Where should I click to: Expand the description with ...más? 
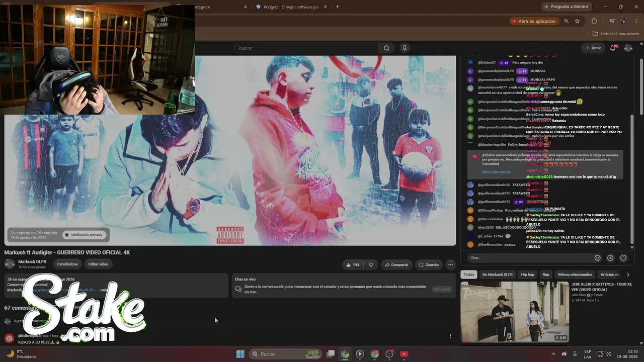click(x=102, y=290)
